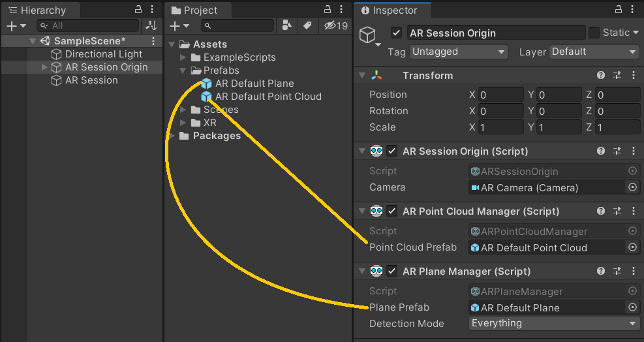Open Hierarchy panel options menu
644x342 pixels.
click(x=152, y=9)
